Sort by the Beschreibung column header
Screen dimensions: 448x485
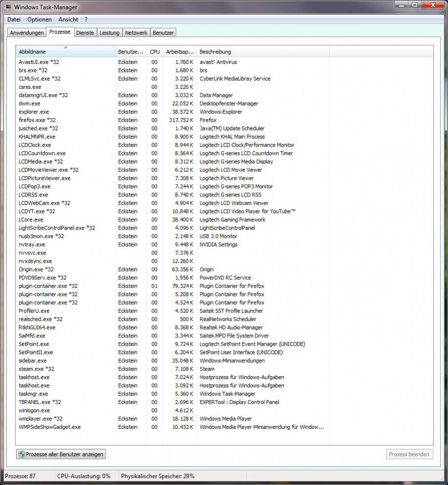tap(263, 52)
